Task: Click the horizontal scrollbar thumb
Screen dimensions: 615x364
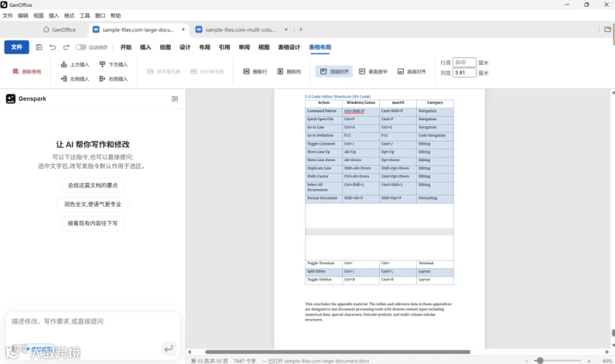Action: (338, 352)
